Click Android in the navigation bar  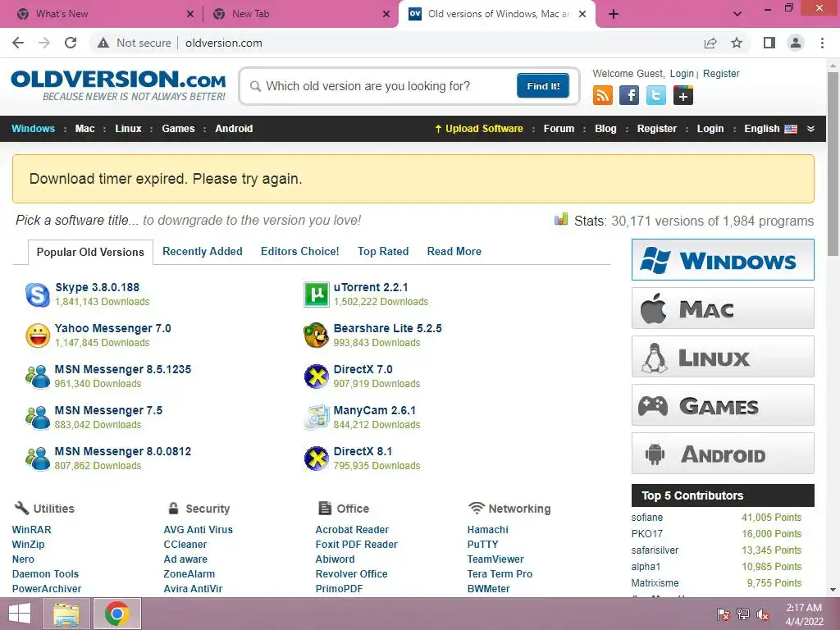pos(234,129)
